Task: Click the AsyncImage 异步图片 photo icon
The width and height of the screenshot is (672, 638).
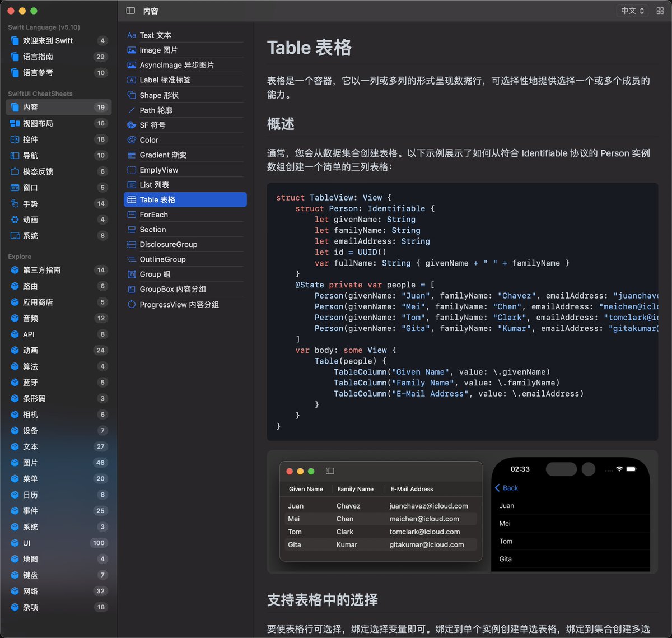Action: (132, 64)
